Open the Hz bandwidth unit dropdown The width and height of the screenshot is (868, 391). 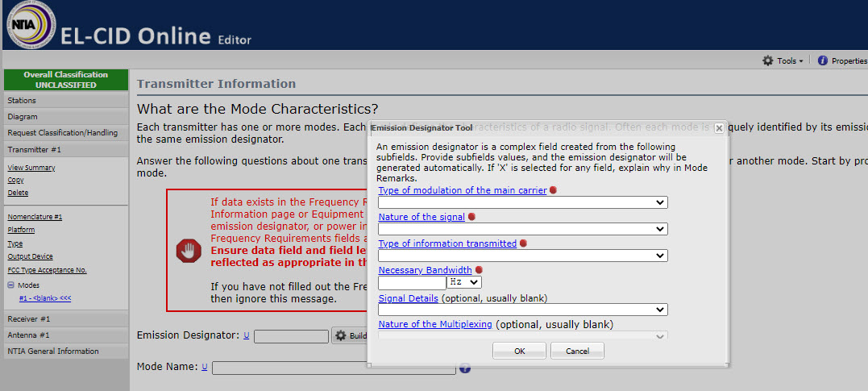(464, 282)
